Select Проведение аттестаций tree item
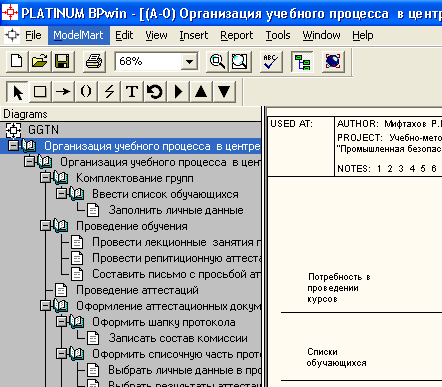Screen dimensions: 442x387 click(x=137, y=290)
